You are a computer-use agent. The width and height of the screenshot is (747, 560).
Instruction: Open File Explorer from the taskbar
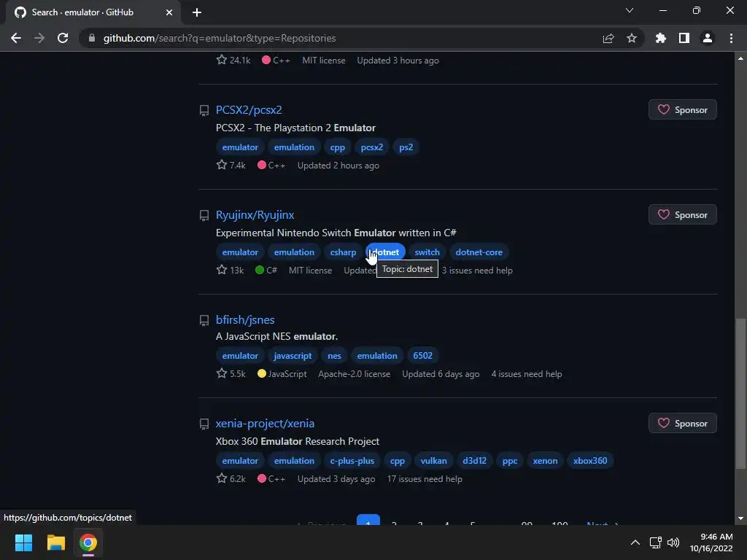tap(55, 542)
